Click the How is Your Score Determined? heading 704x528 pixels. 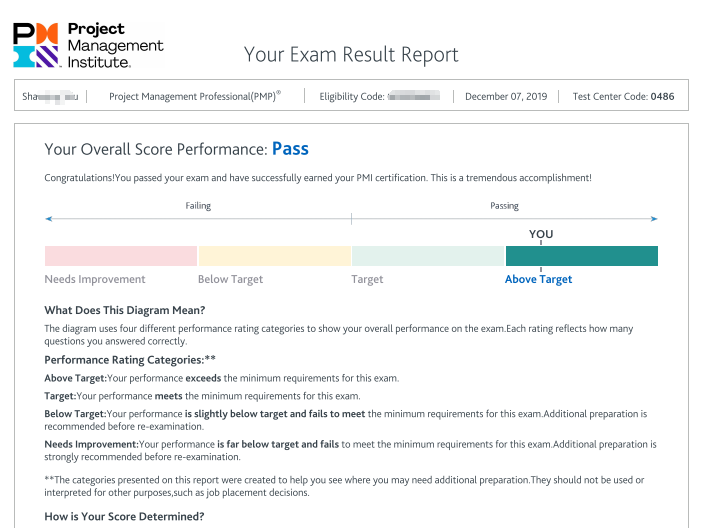coord(124,516)
